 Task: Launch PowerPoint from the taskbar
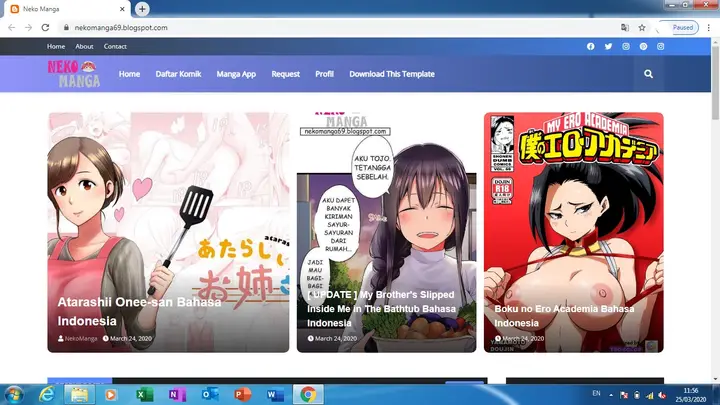[242, 394]
